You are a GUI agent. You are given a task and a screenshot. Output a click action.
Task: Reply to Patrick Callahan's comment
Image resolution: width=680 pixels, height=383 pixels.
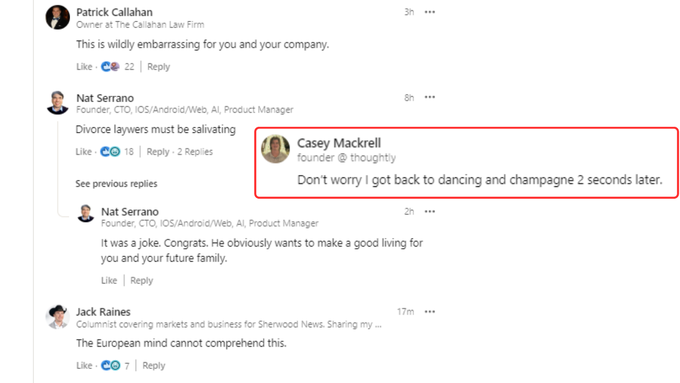(158, 66)
